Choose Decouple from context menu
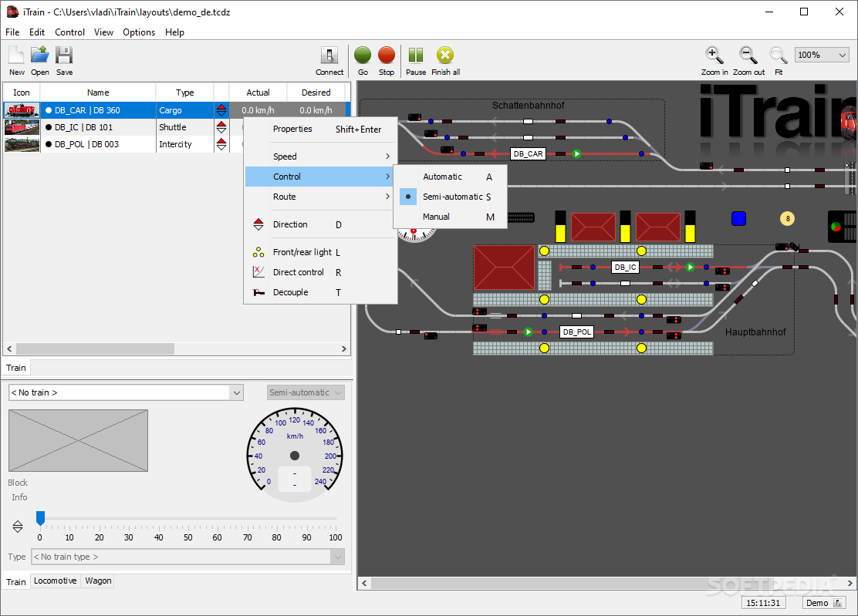This screenshot has width=858, height=616. pos(320,292)
